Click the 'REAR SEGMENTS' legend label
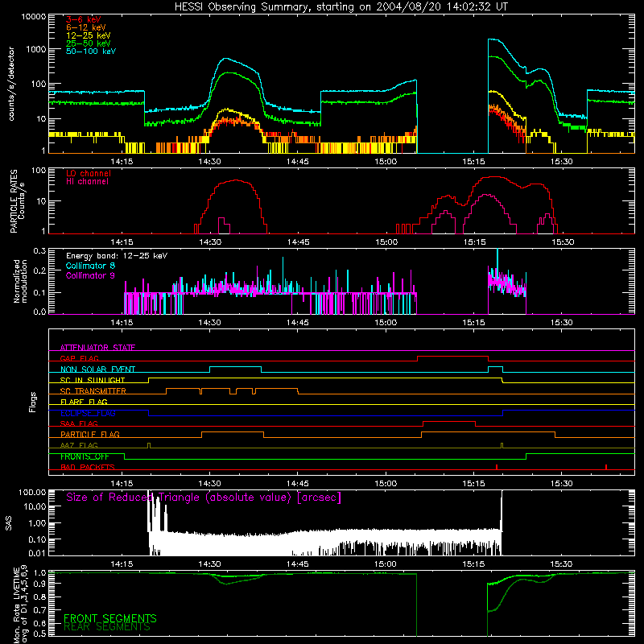The image size is (644, 644). coord(107,627)
